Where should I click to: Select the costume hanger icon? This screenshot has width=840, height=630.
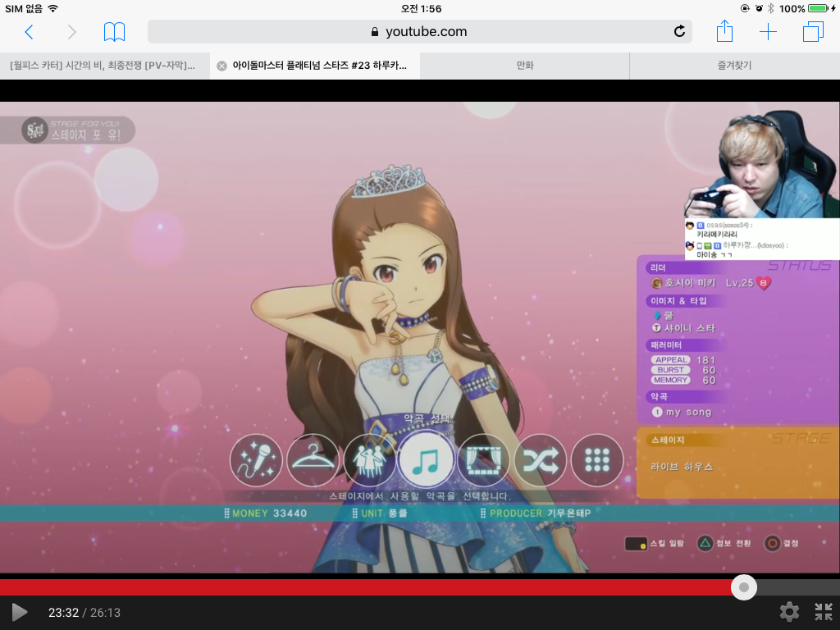click(x=313, y=461)
